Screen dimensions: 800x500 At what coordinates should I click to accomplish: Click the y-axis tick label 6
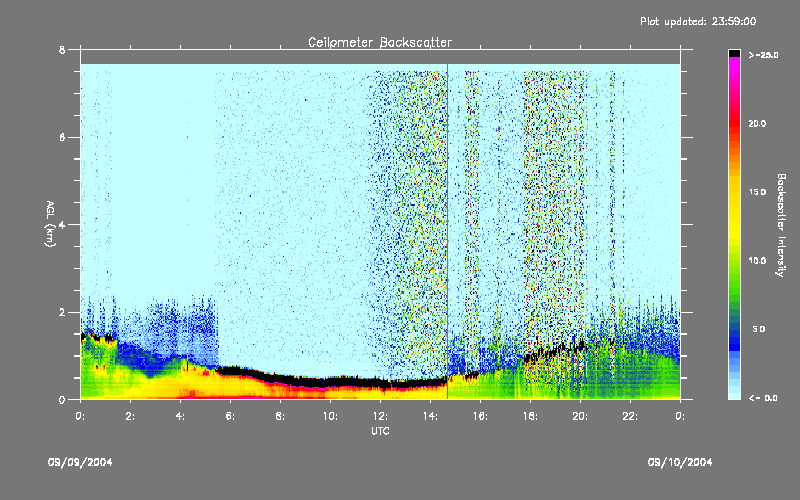pyautogui.click(x=62, y=137)
